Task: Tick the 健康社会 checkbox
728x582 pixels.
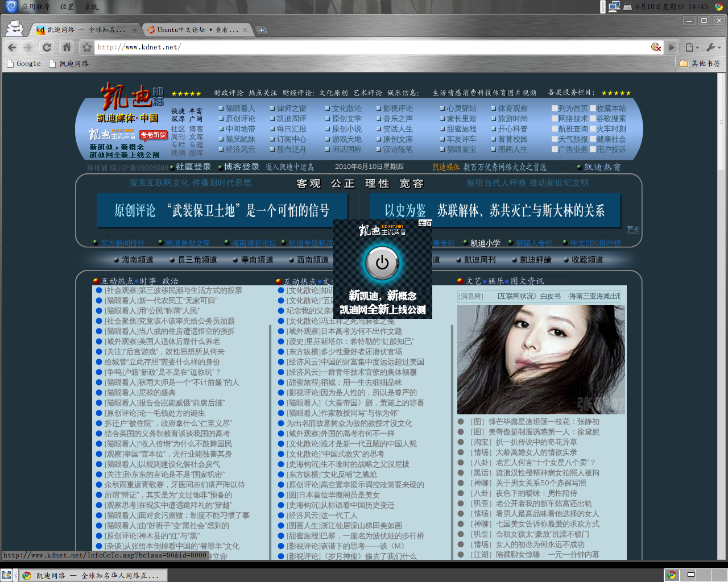Action: pyautogui.click(x=593, y=139)
